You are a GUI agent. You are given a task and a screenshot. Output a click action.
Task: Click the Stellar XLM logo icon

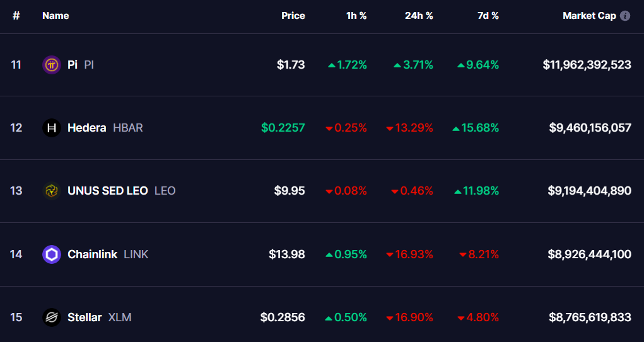(x=51, y=317)
